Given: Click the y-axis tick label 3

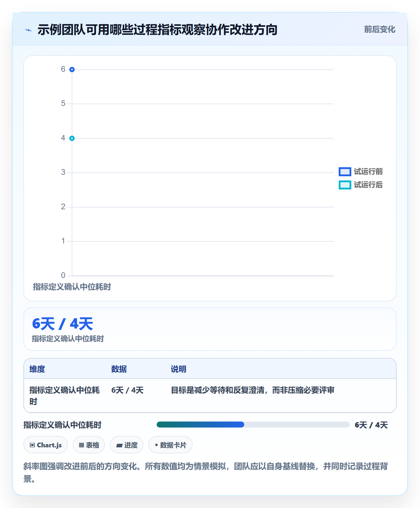Looking at the screenshot, I should (63, 172).
